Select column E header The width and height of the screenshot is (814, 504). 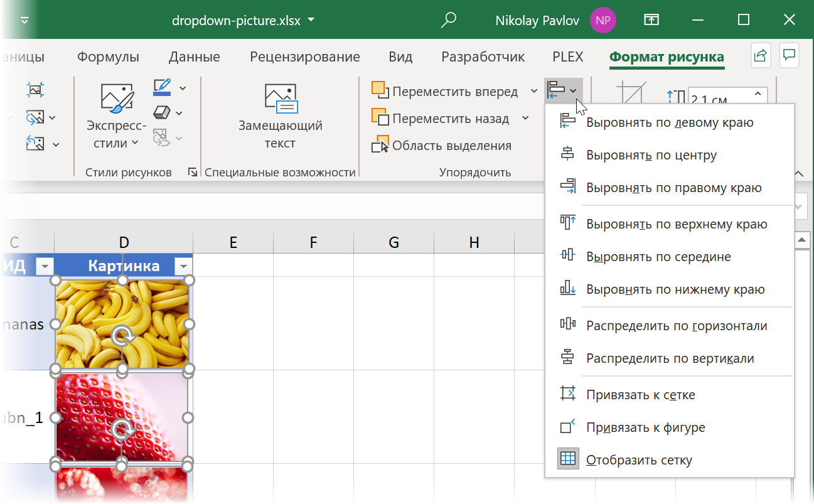233,242
